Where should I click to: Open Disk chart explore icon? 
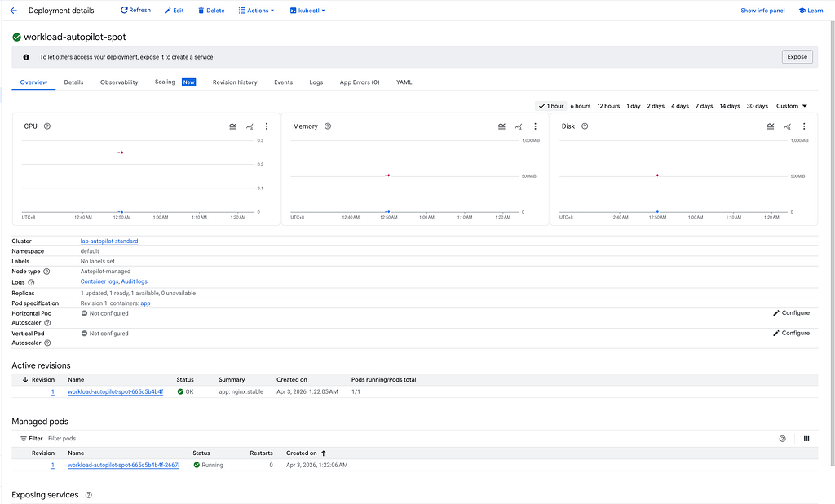(788, 126)
